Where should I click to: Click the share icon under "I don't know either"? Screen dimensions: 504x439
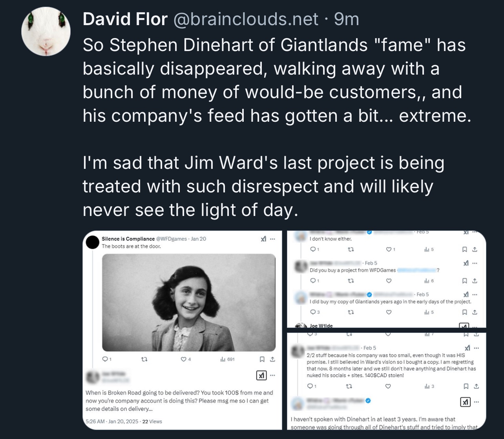pos(474,249)
